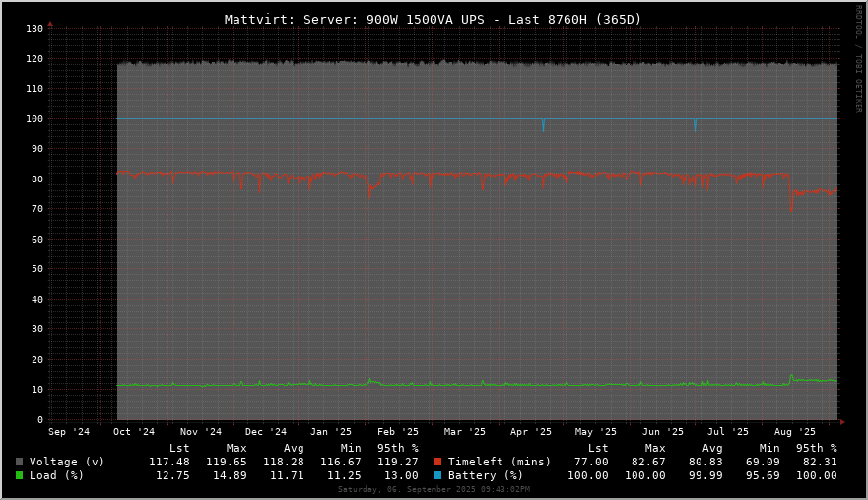The height and width of the screenshot is (500, 868).
Task: Click the May '25 x-axis label
Action: click(596, 432)
